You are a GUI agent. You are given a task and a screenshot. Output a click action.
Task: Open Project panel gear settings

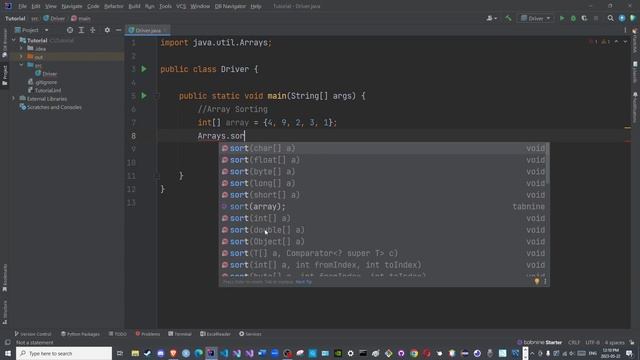107,30
